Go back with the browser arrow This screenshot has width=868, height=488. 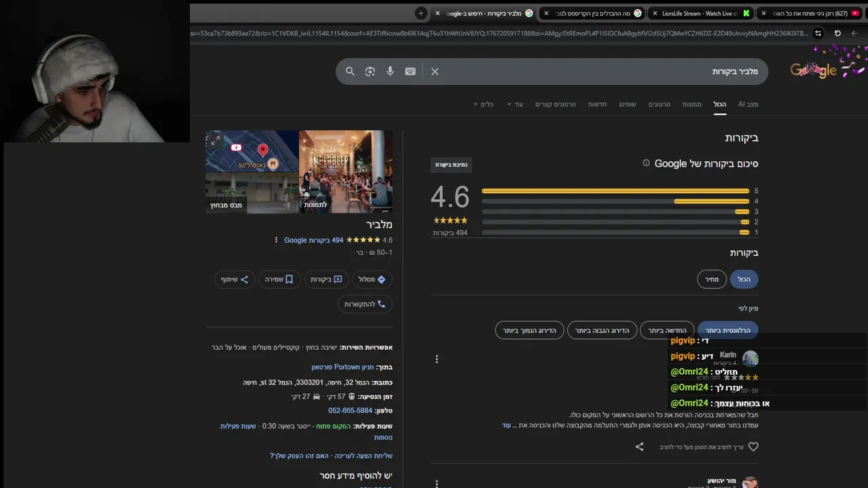point(854,33)
